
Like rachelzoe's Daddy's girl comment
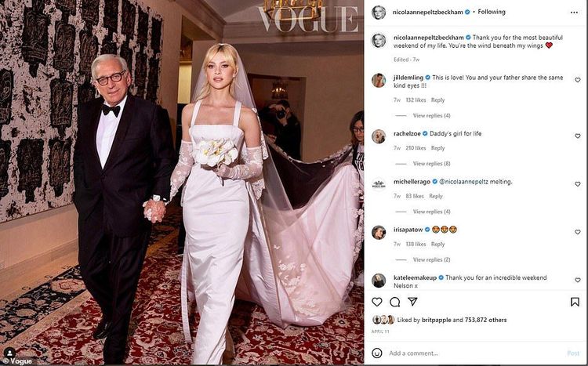(x=578, y=136)
